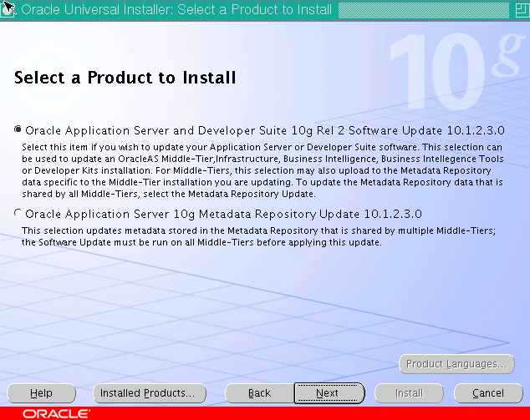The image size is (530, 420).
Task: Click the description starting 'This selection updates metadata'
Action: click(258, 236)
